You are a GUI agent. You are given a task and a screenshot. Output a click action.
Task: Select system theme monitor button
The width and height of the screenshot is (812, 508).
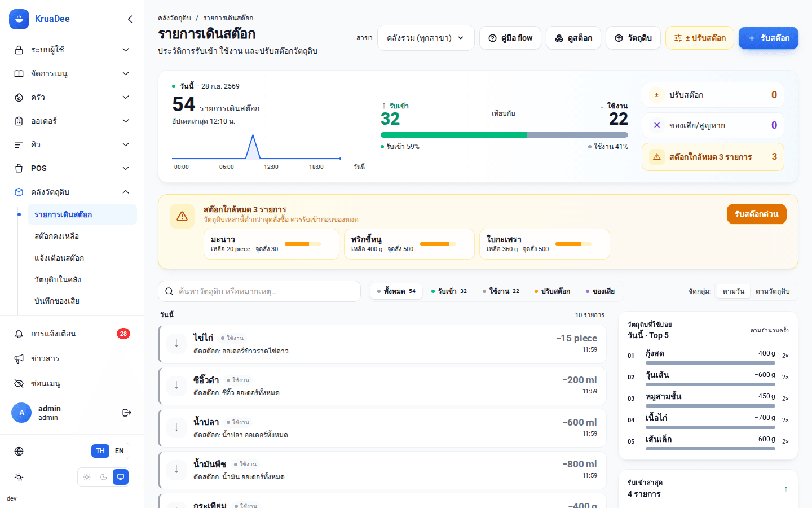(121, 477)
